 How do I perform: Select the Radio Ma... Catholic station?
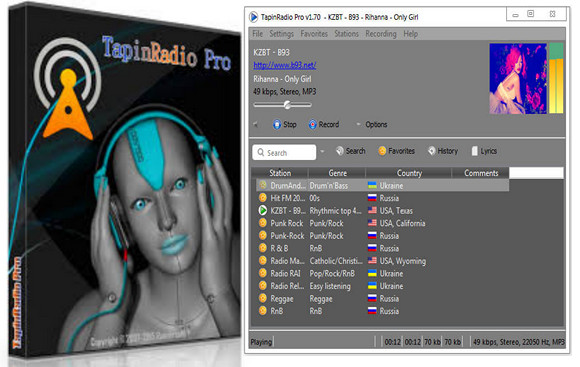click(x=287, y=261)
